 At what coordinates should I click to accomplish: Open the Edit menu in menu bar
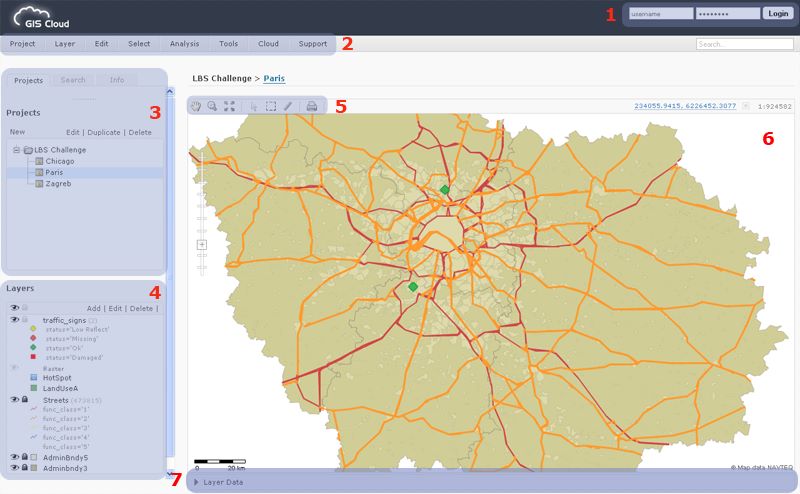(102, 44)
